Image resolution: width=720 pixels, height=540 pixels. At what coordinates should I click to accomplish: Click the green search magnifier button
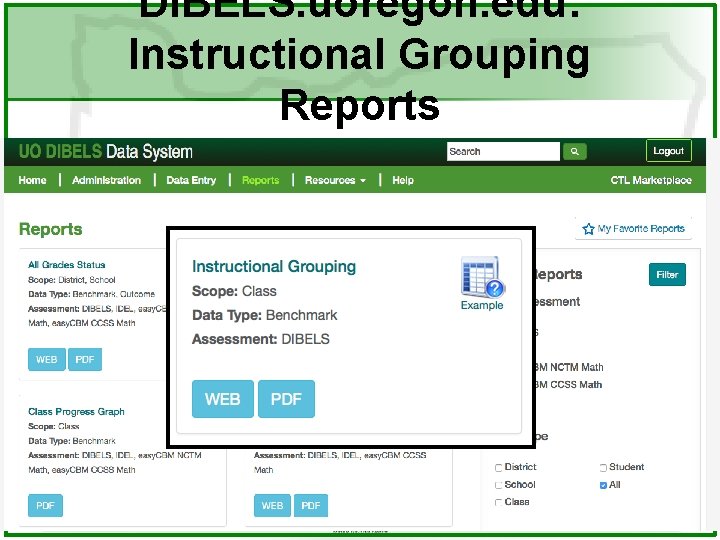pos(574,152)
